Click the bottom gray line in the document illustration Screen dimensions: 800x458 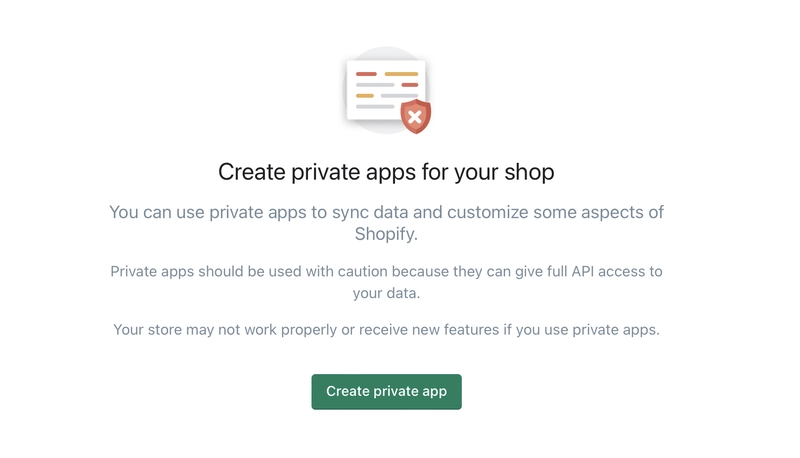tap(374, 107)
